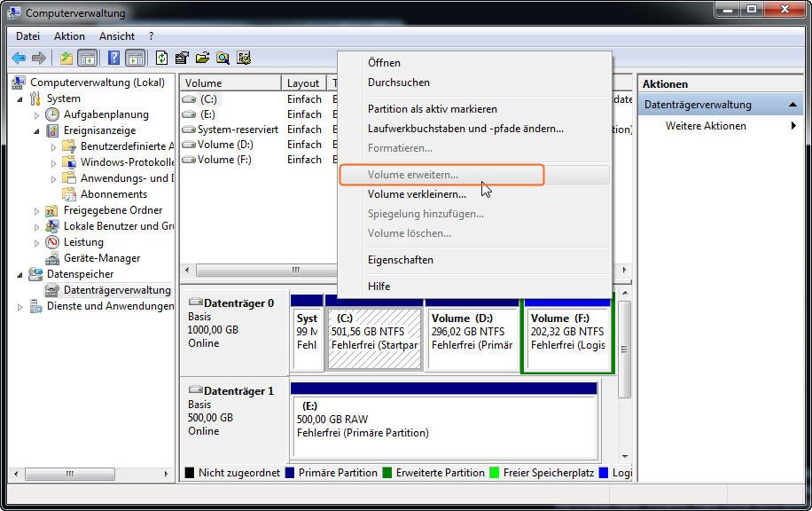Screen dimensions: 812x511
Task: Click the Geräte-Manager icon
Action: (52, 258)
